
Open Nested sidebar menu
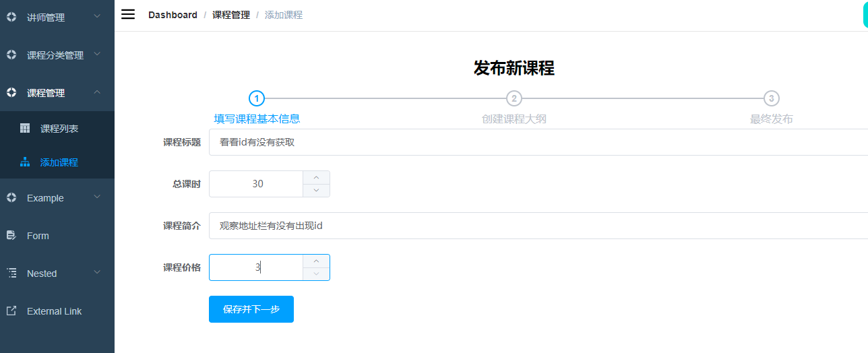point(57,274)
